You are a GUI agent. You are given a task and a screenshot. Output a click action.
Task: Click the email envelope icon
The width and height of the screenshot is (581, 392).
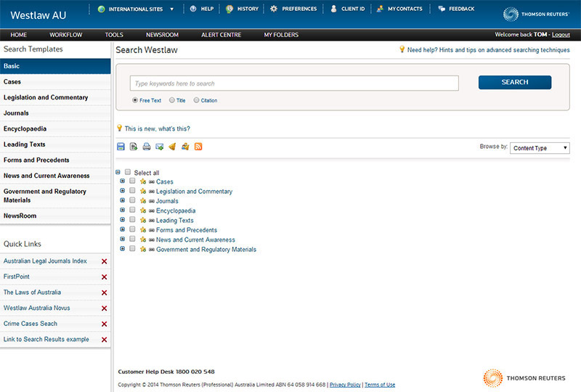[160, 147]
